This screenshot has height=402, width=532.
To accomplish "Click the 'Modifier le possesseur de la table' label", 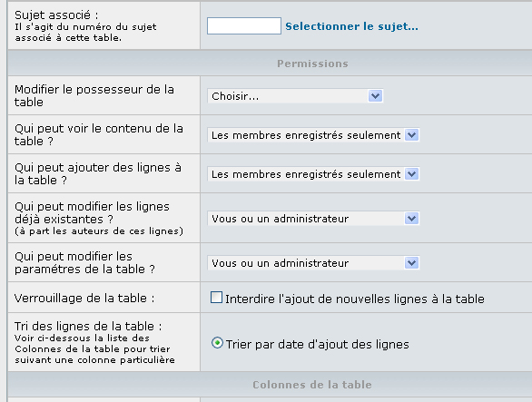I will (x=94, y=95).
